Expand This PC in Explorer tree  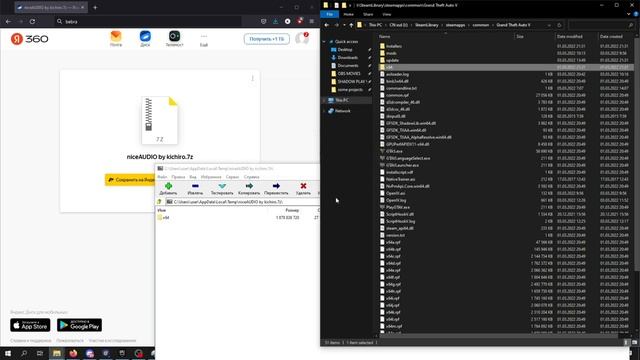click(324, 100)
